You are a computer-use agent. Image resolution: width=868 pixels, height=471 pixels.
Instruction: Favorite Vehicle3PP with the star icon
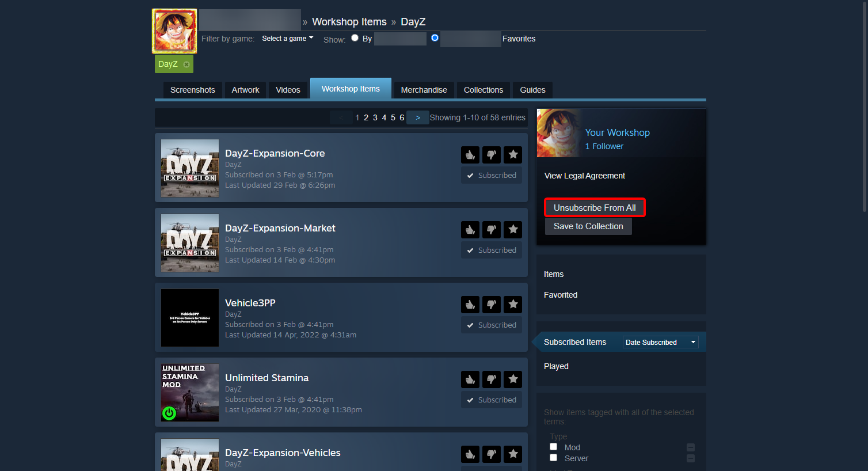513,305
